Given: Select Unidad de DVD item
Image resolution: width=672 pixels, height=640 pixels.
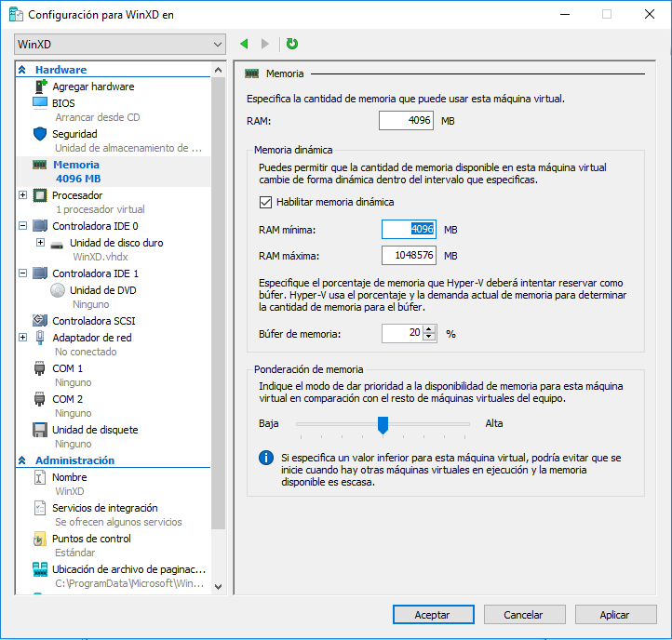Looking at the screenshot, I should pos(103,290).
